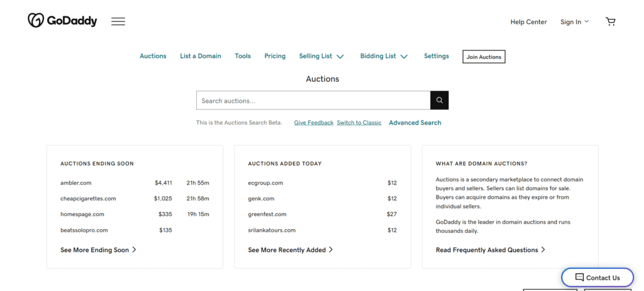Screen dimensions: 644x291
Task: Click the $27 price for greenfest.com
Action: pyautogui.click(x=392, y=214)
